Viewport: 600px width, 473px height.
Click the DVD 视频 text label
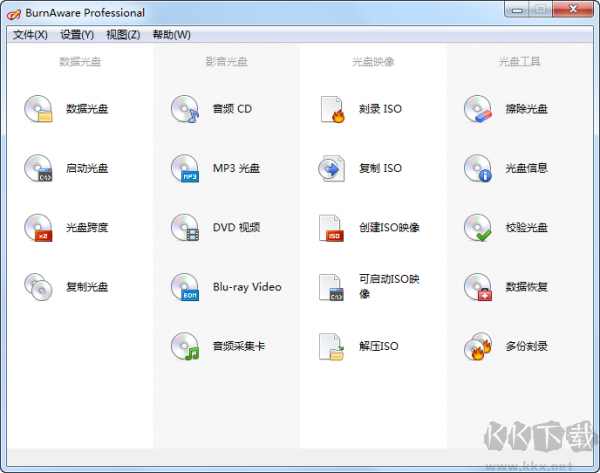click(236, 228)
